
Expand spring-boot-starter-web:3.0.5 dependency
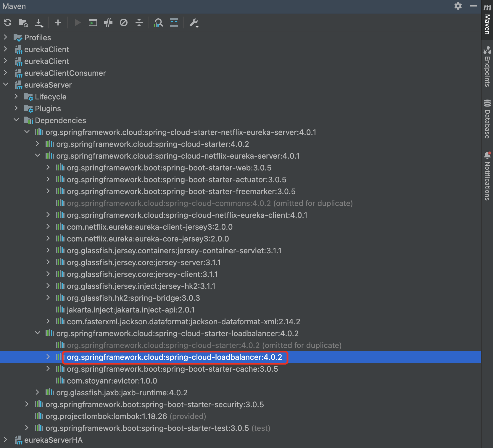click(x=48, y=167)
